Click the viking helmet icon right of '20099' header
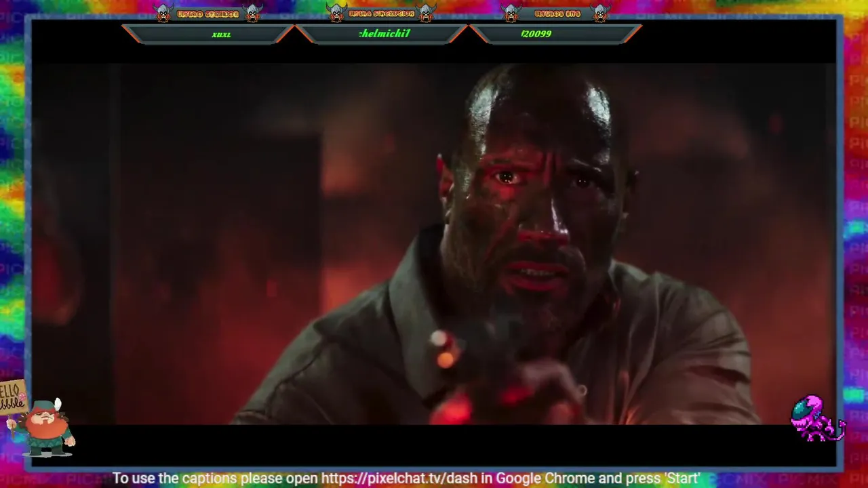This screenshot has height=488, width=868. pos(600,13)
